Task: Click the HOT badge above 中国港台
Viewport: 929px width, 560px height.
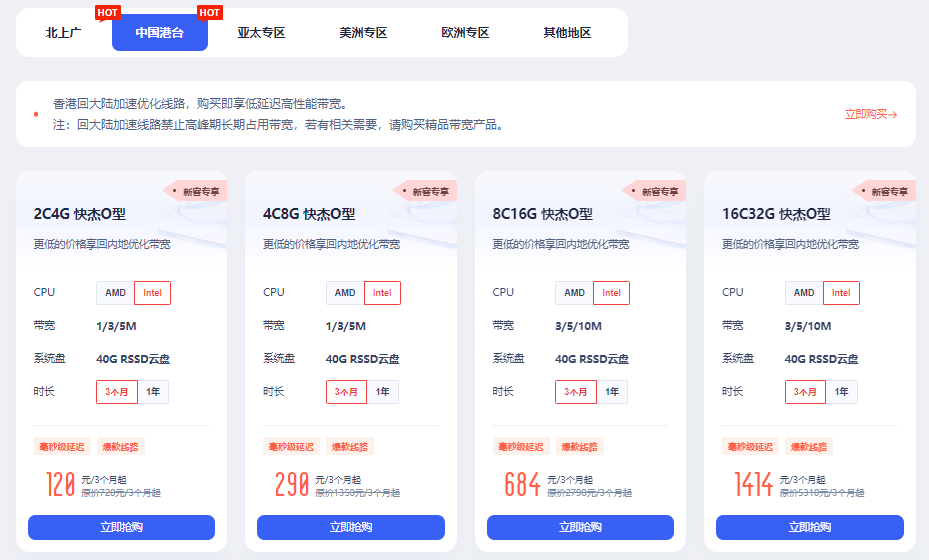Action: coord(209,12)
